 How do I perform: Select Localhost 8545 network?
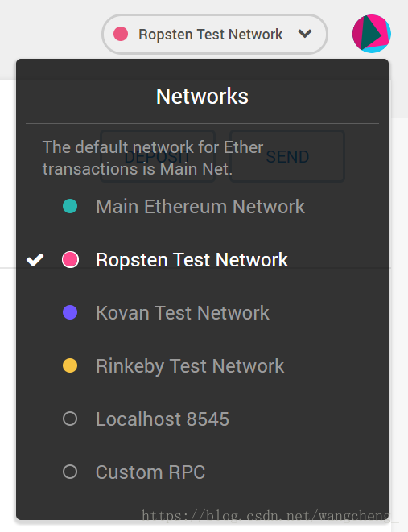[163, 419]
